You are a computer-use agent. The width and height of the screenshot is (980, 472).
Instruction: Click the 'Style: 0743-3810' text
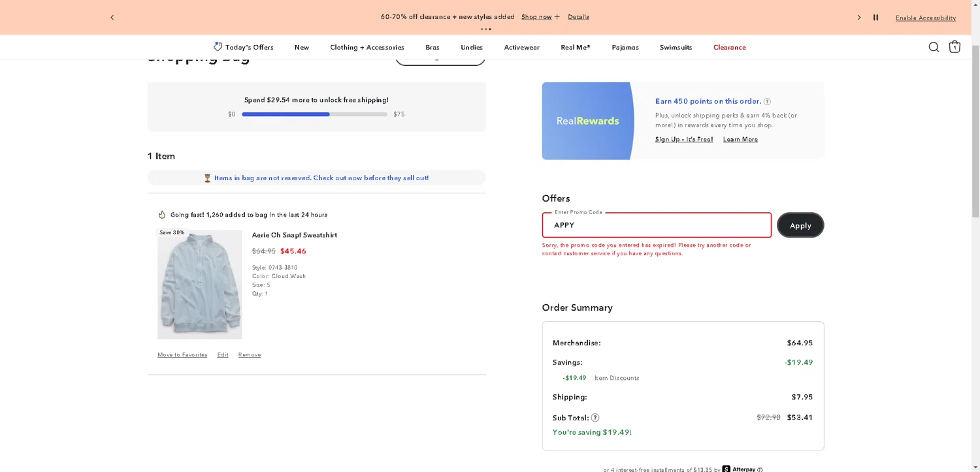pyautogui.click(x=274, y=268)
